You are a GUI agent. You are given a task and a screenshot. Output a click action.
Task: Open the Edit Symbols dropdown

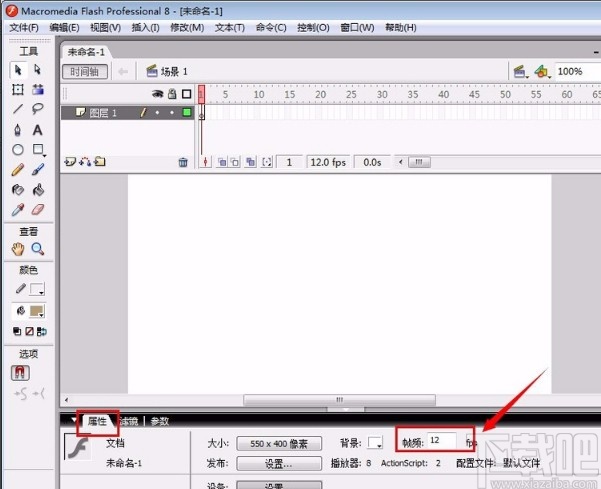tap(543, 72)
